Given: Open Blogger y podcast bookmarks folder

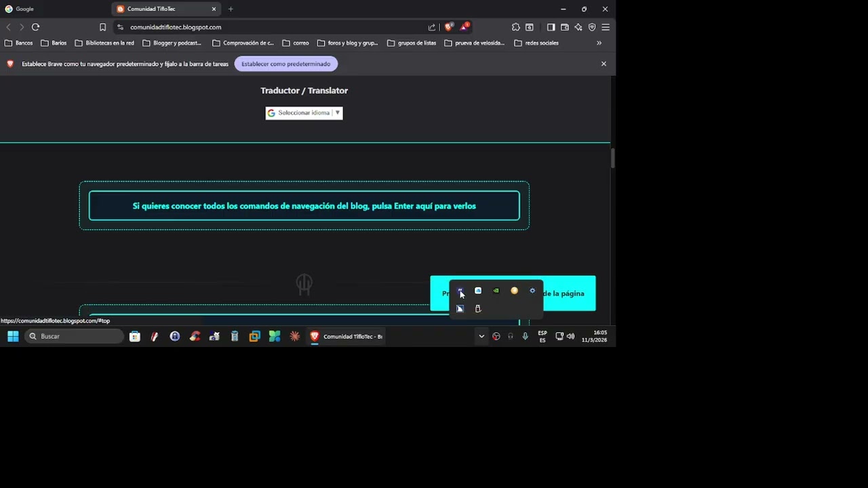Looking at the screenshot, I should [x=172, y=43].
